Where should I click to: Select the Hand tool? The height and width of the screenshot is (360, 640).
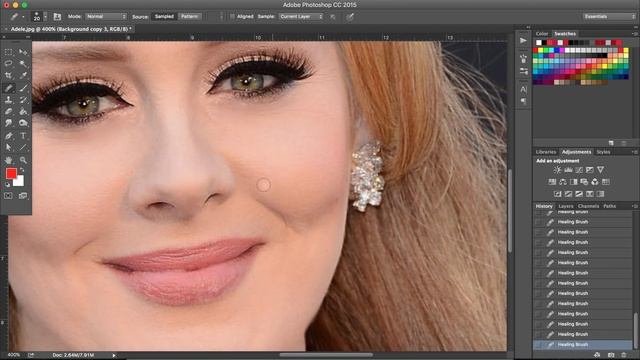pyautogui.click(x=9, y=160)
